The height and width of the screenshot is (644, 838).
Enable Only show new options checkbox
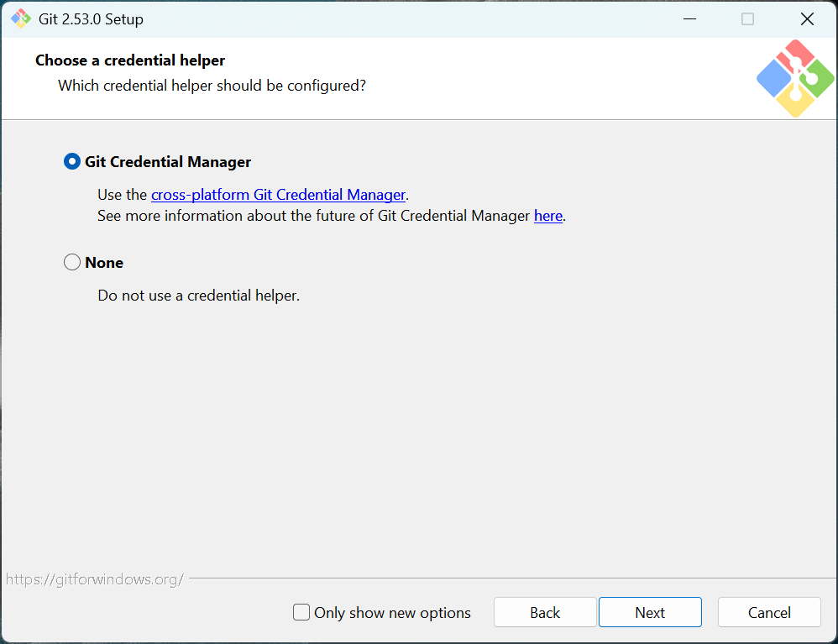(301, 612)
